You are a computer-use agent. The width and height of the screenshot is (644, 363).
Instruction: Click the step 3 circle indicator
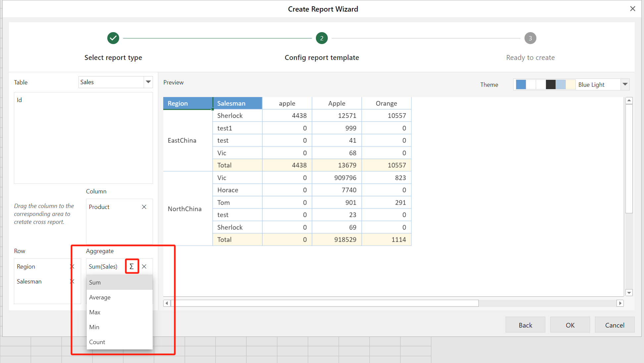530,38
